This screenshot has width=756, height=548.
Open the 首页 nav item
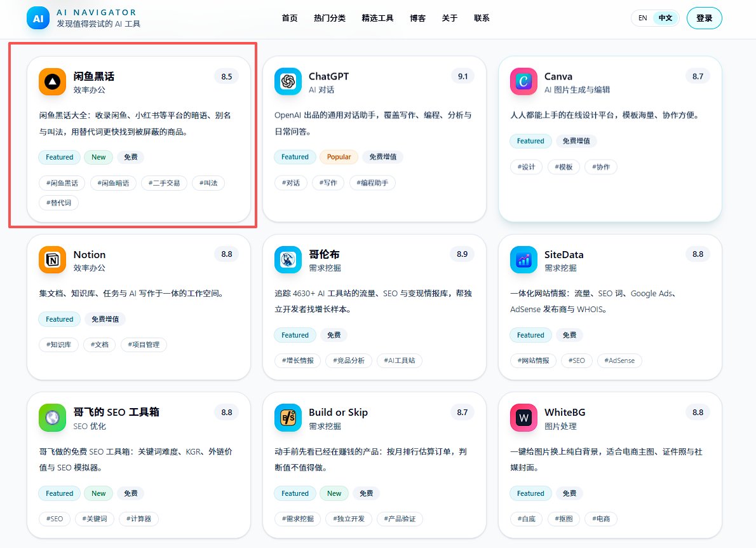point(290,18)
